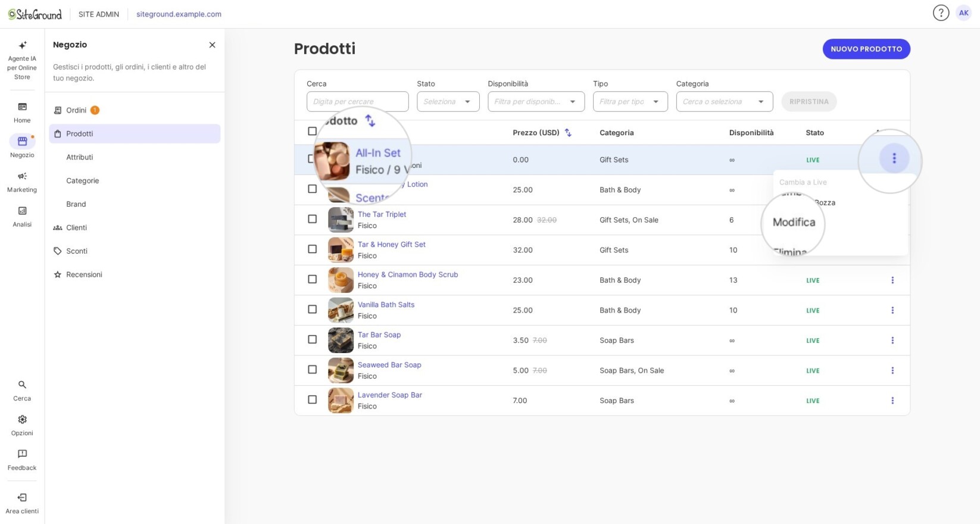Open Clienti in the Negozio menu
This screenshot has height=524, width=980.
point(135,227)
